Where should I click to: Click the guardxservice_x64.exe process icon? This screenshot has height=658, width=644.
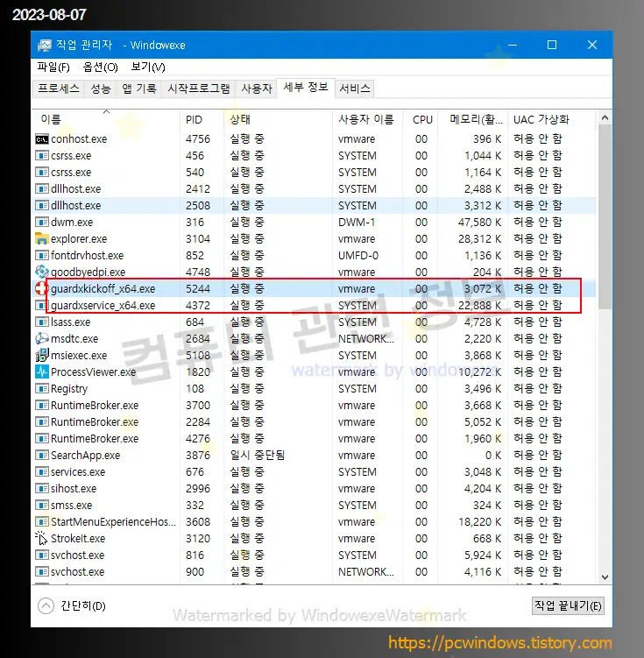[x=41, y=306]
